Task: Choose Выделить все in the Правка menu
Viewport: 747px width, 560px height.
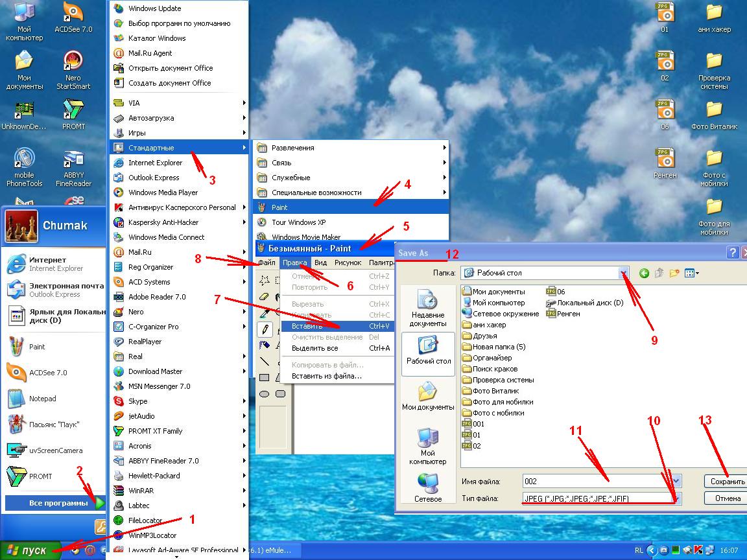Action: 337,348
